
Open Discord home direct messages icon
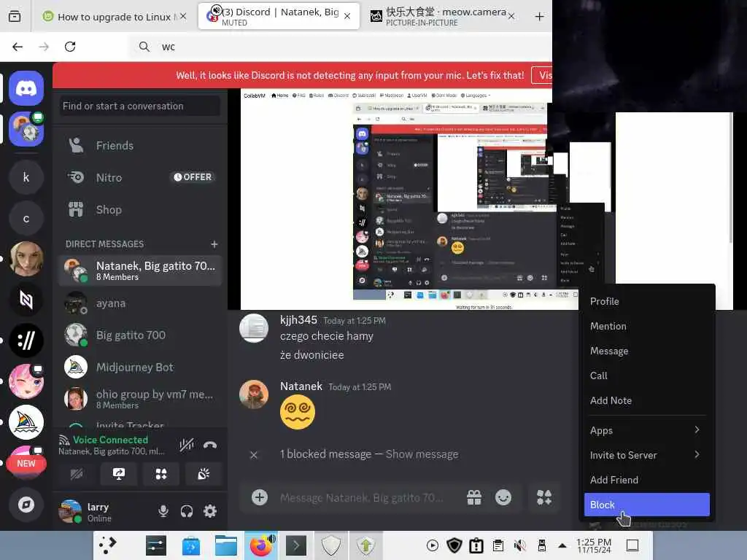pos(26,88)
